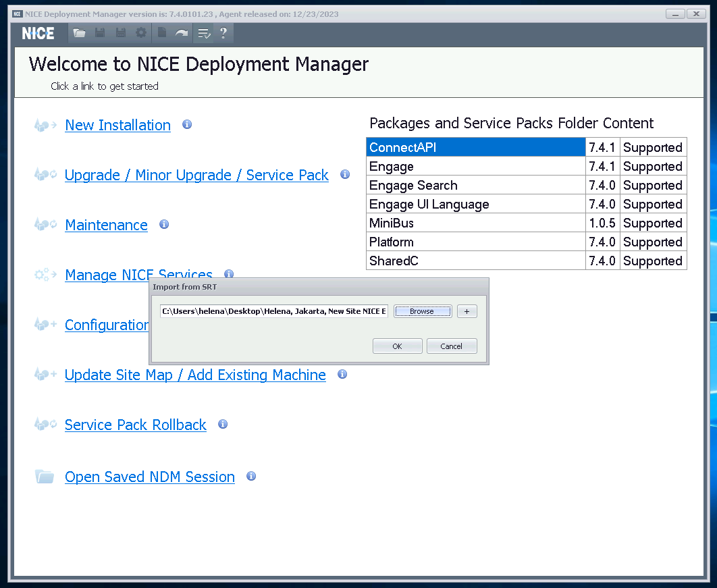Select the Engage Search package row

tap(475, 185)
